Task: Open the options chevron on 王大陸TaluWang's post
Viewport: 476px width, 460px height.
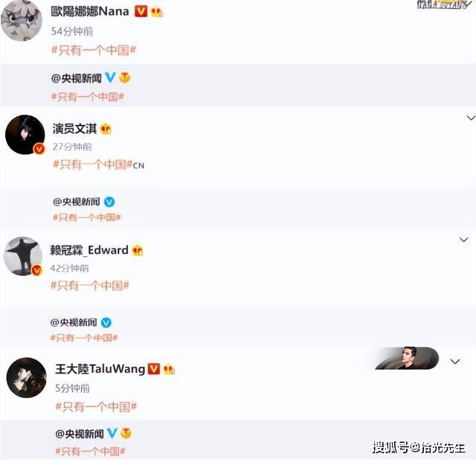Action: (454, 361)
